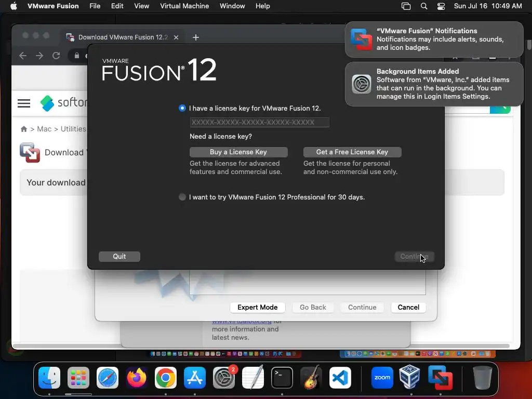This screenshot has width=532, height=399.
Task: Open the Background Items Added notification
Action: point(434,84)
